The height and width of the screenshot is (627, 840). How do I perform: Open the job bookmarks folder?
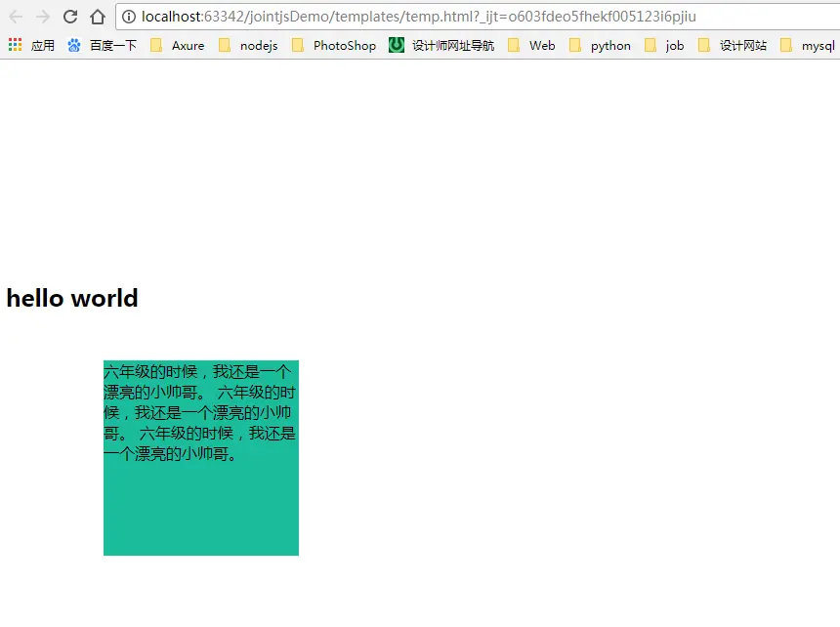[664, 46]
